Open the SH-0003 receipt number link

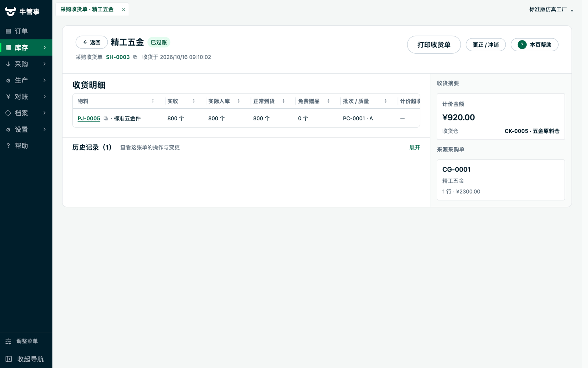(118, 57)
